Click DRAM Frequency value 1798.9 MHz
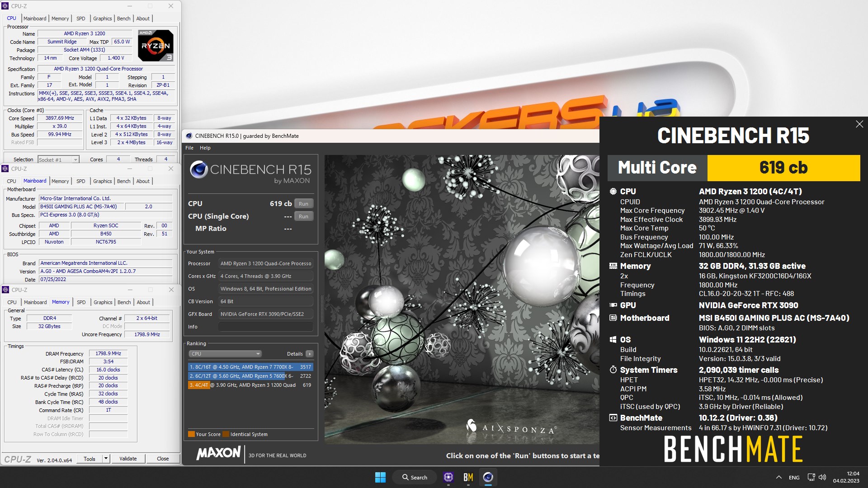Screen dimensions: 868x488 click(108, 353)
